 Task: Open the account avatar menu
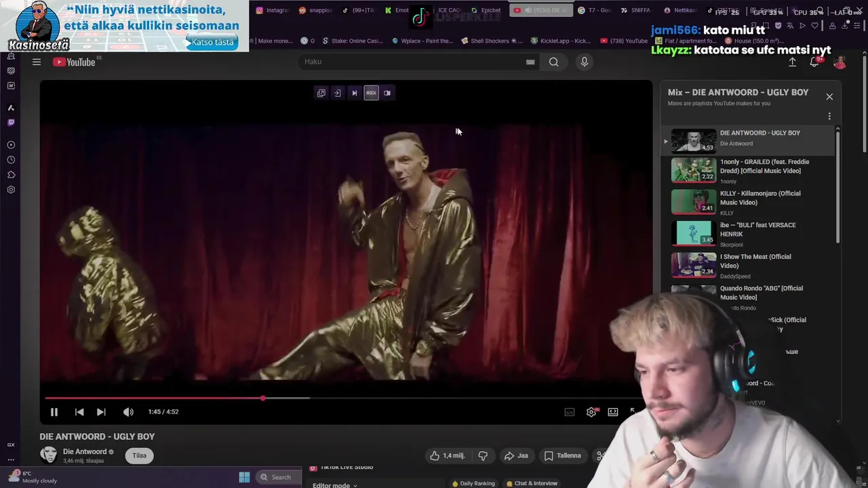click(840, 62)
